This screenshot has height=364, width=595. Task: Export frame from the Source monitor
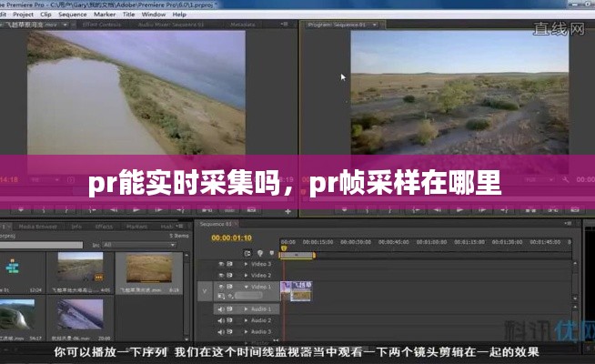pos(251,209)
